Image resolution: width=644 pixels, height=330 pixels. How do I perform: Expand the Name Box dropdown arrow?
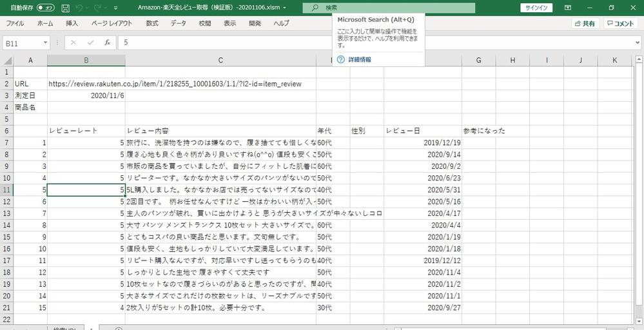coord(45,43)
